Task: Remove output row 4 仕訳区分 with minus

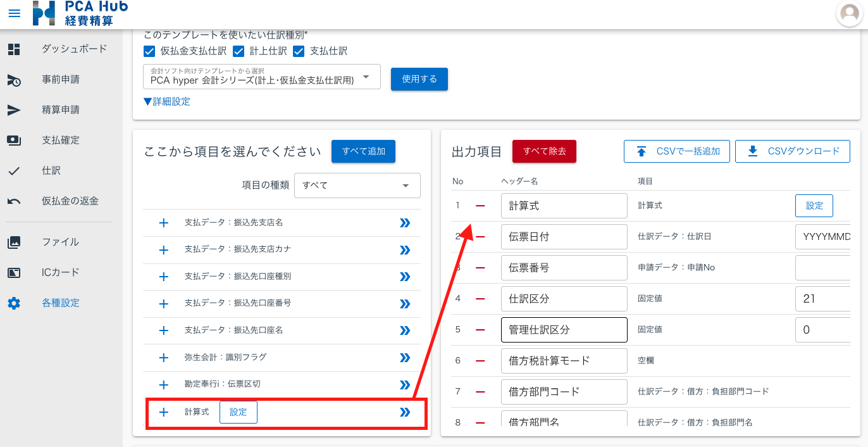Action: point(480,299)
